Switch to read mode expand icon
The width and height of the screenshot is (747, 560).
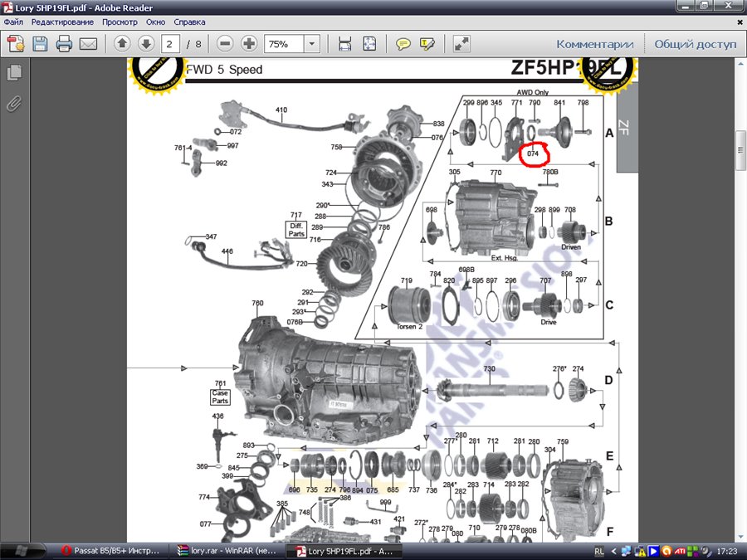pyautogui.click(x=461, y=44)
